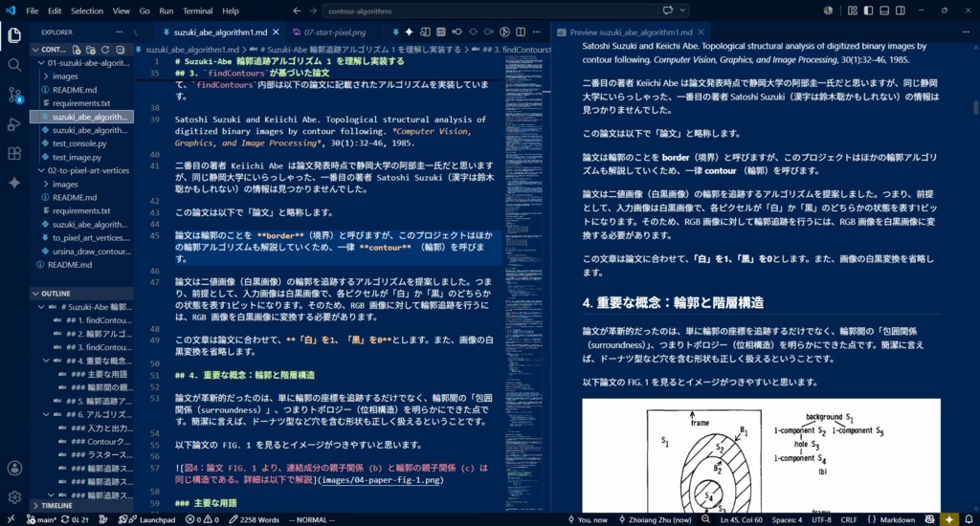
Task: Open the remote window icon in status bar
Action: pos(10,519)
